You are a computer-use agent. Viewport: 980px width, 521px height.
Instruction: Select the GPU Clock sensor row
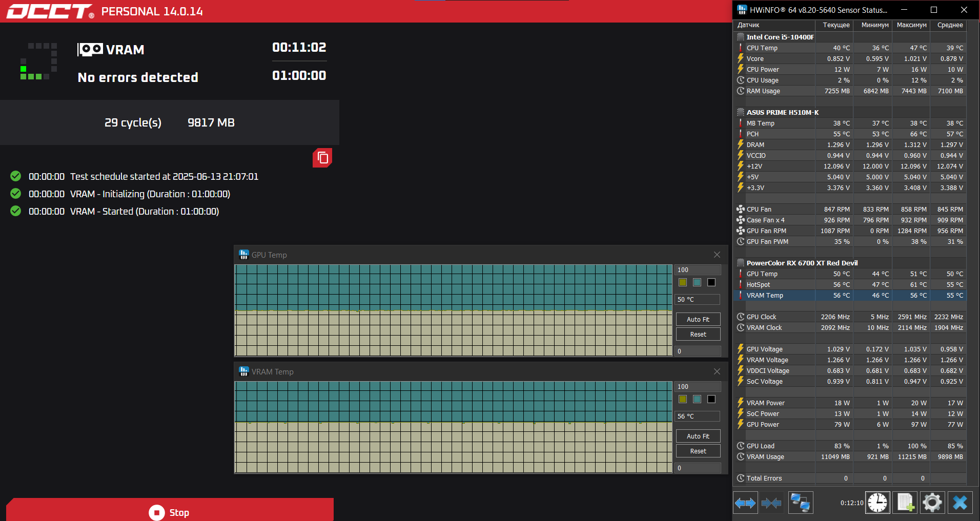(x=850, y=317)
